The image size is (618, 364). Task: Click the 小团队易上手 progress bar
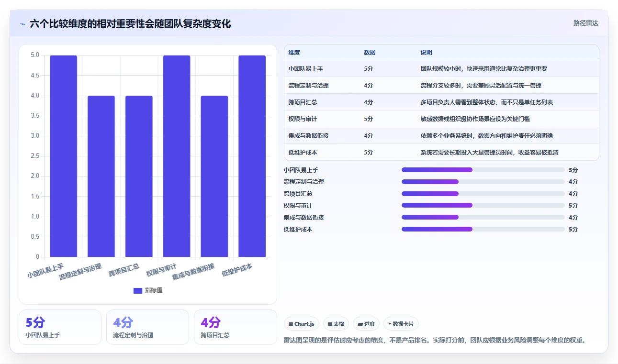point(483,170)
